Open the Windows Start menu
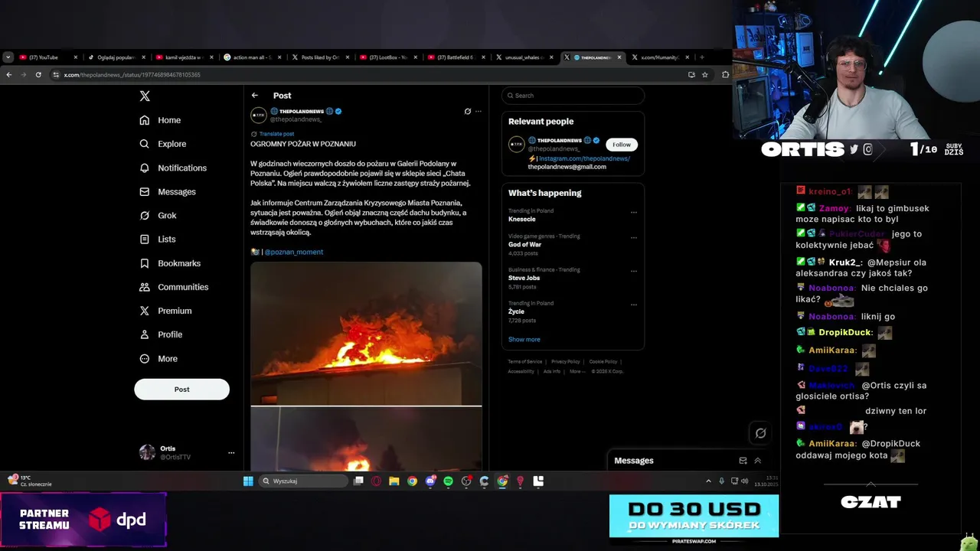This screenshot has width=980, height=551. point(248,481)
